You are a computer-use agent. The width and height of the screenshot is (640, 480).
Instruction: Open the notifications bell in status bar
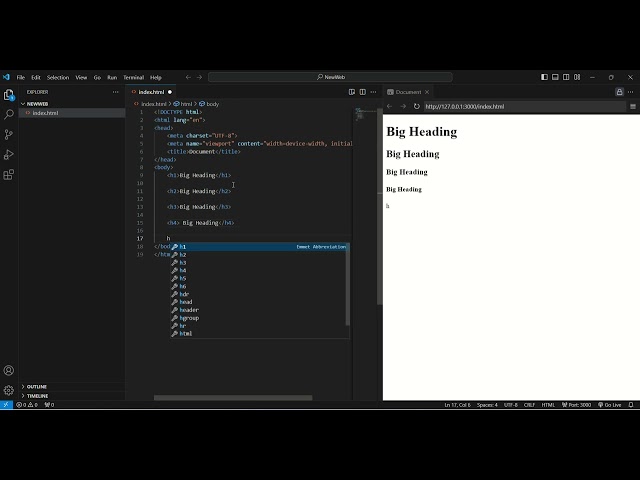point(631,405)
